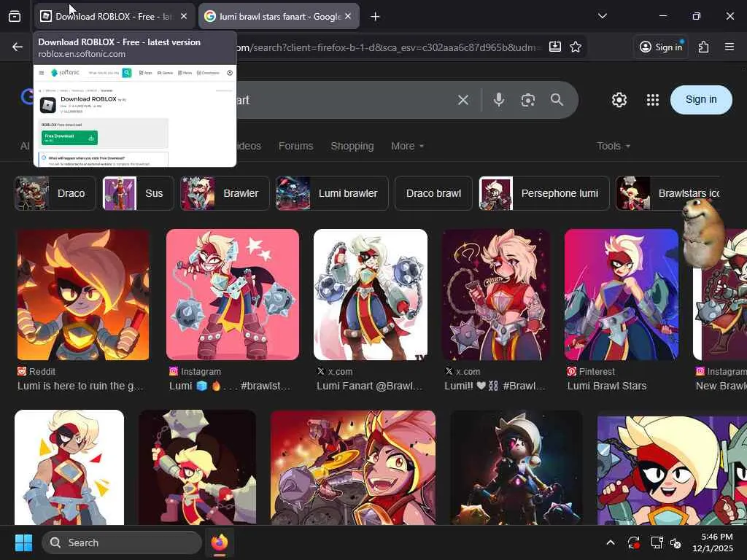Viewport: 747px width, 560px height.
Task: Open the Instagram pink Lumi fanart image
Action: [233, 295]
